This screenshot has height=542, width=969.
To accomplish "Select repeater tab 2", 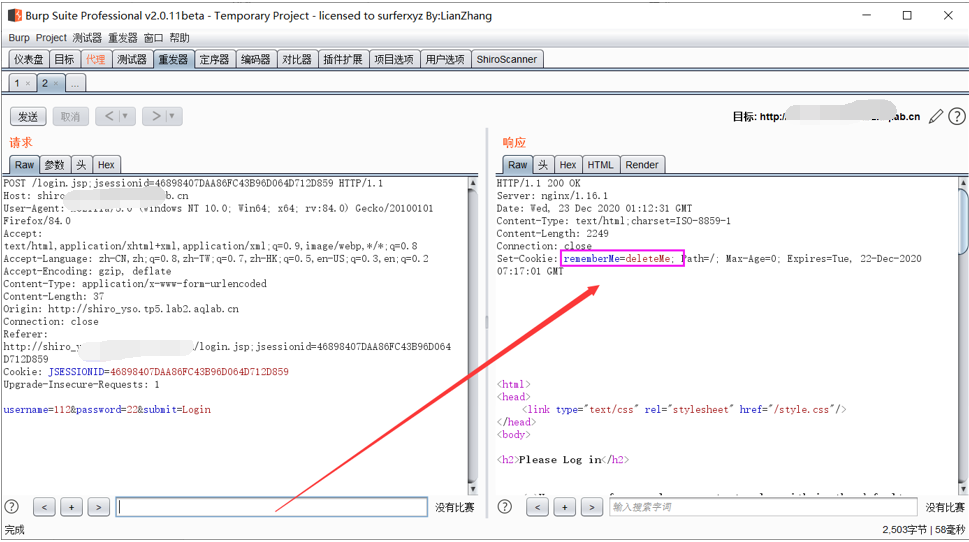I will coord(44,83).
